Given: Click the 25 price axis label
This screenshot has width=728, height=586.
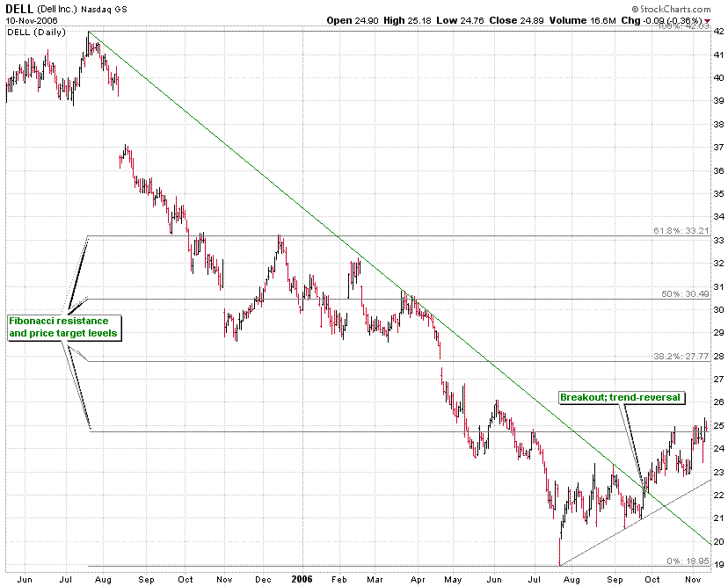Looking at the screenshot, I should point(718,425).
